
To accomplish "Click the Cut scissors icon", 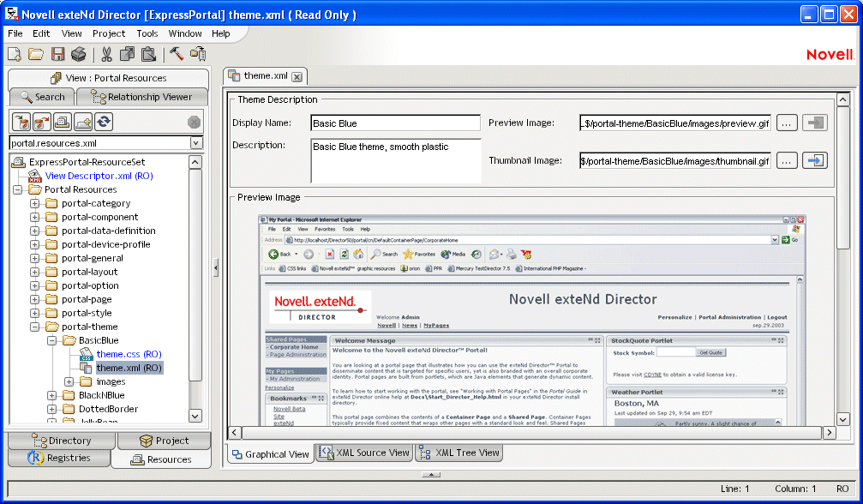I will pos(106,54).
